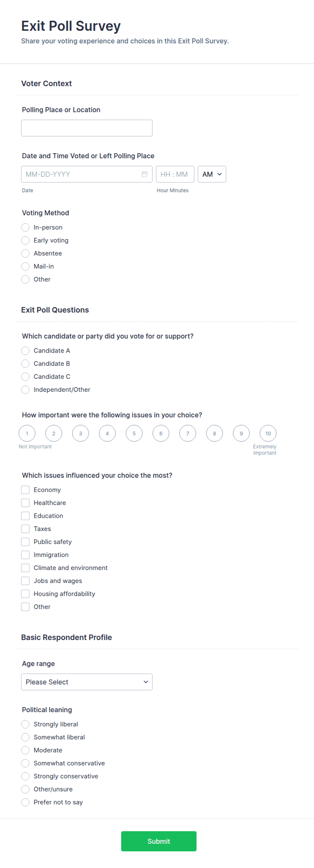Select importance rating 1 circle
This screenshot has width=314, height=868.
[27, 433]
